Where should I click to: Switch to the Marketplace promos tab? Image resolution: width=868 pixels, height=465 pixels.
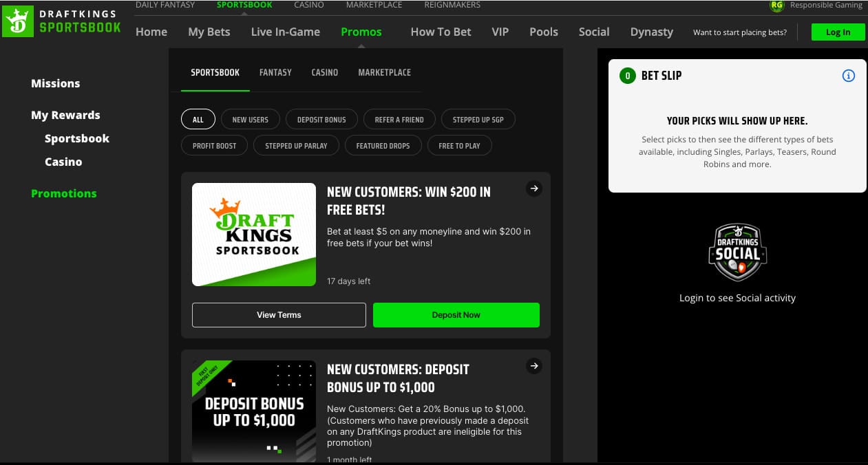[385, 72]
